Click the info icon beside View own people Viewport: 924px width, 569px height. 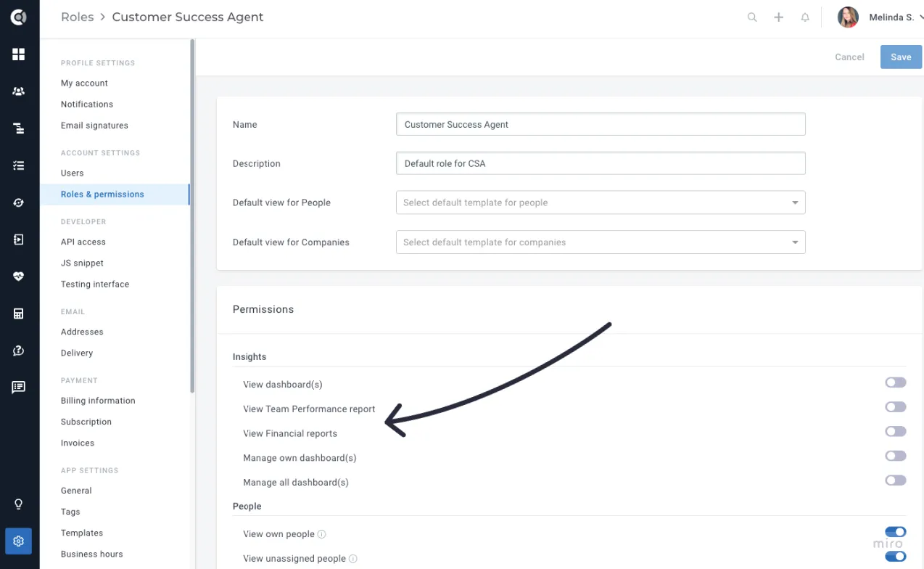322,534
